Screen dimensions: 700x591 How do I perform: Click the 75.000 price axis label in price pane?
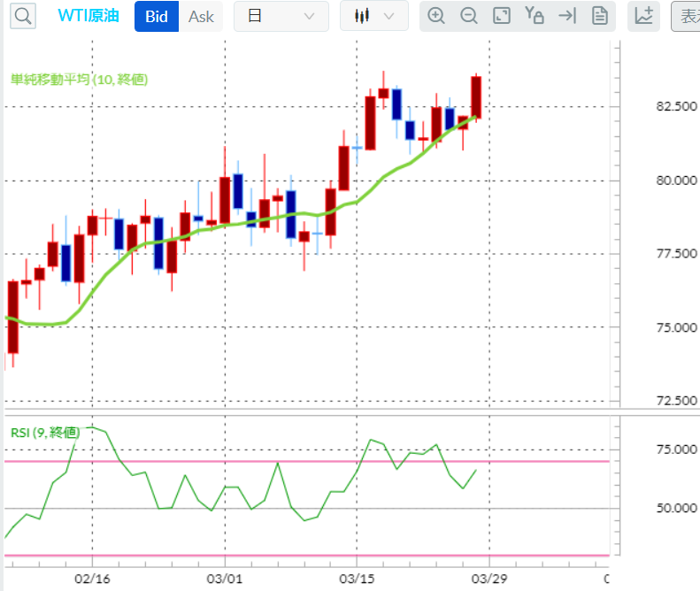click(x=676, y=327)
